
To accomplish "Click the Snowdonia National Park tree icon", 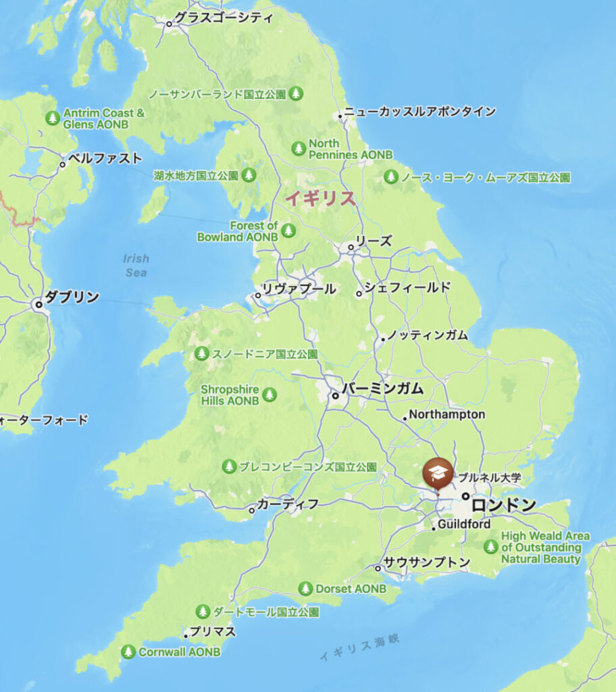I will point(202,353).
